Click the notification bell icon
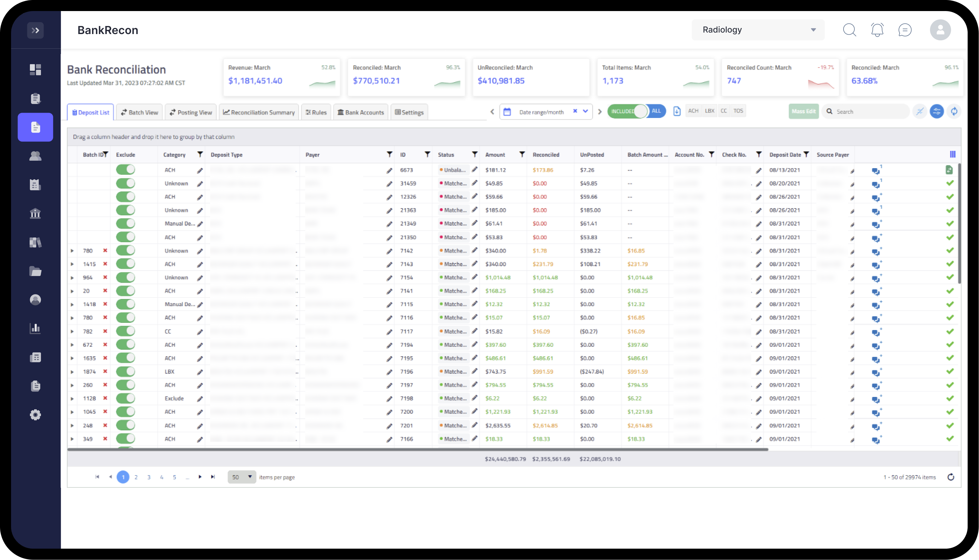Viewport: 979px width, 560px height. [x=877, y=30]
